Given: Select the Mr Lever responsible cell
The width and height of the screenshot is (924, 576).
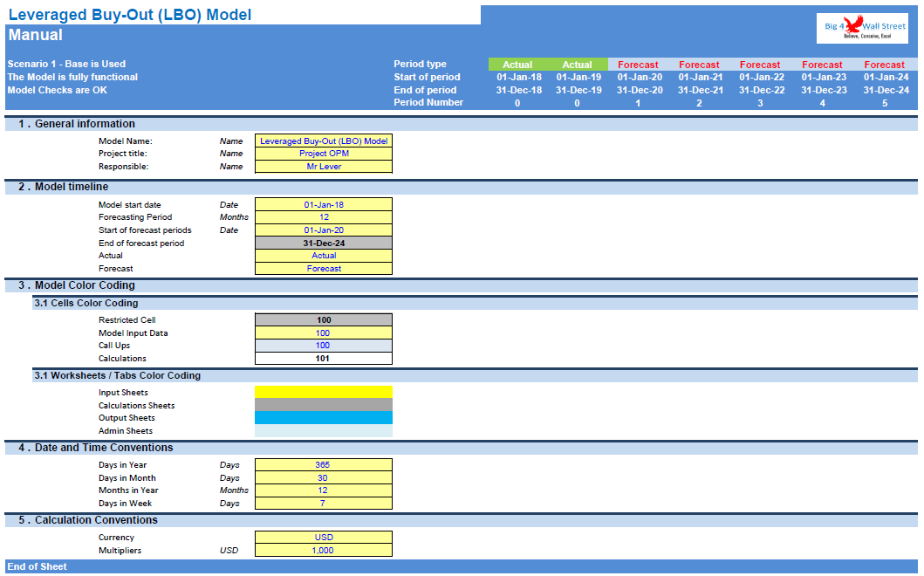Looking at the screenshot, I should point(324,167).
